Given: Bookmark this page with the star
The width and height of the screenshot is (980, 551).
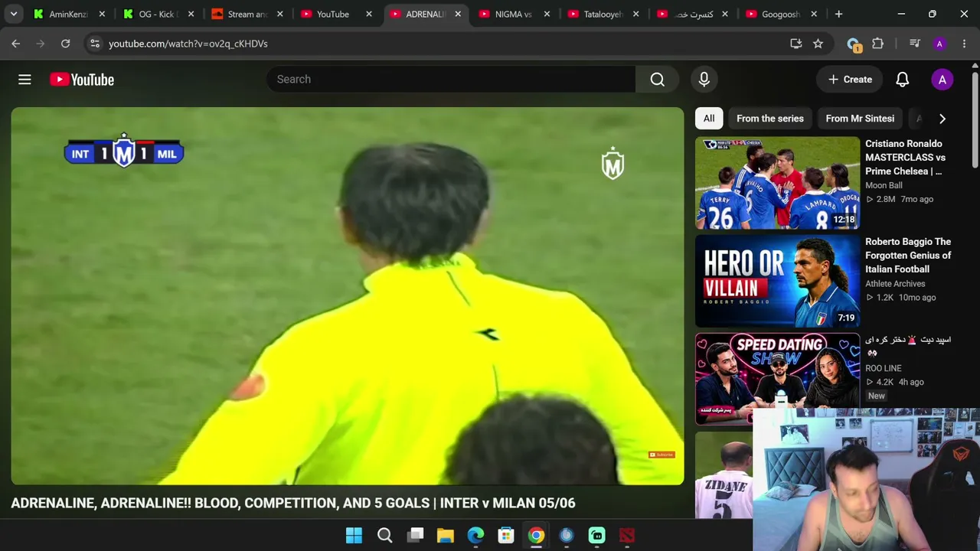Looking at the screenshot, I should (818, 44).
